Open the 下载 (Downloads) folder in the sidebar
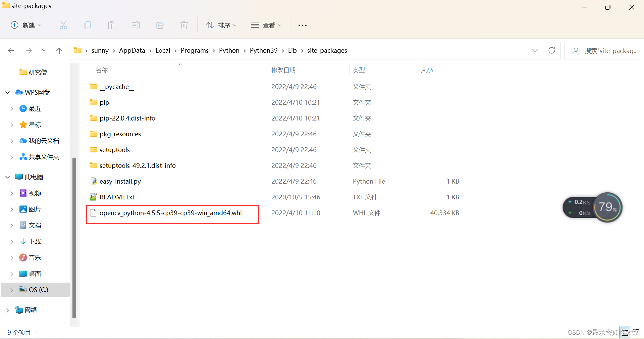This screenshot has height=339, width=644. click(x=35, y=241)
